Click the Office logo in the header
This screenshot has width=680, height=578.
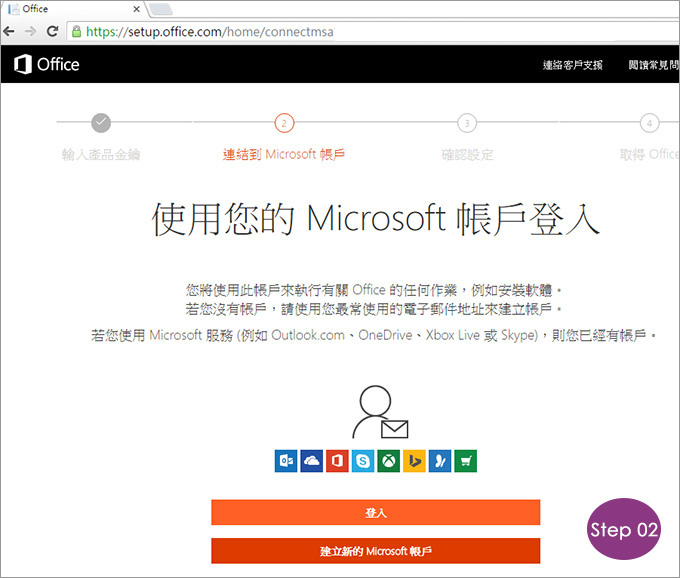tap(46, 64)
